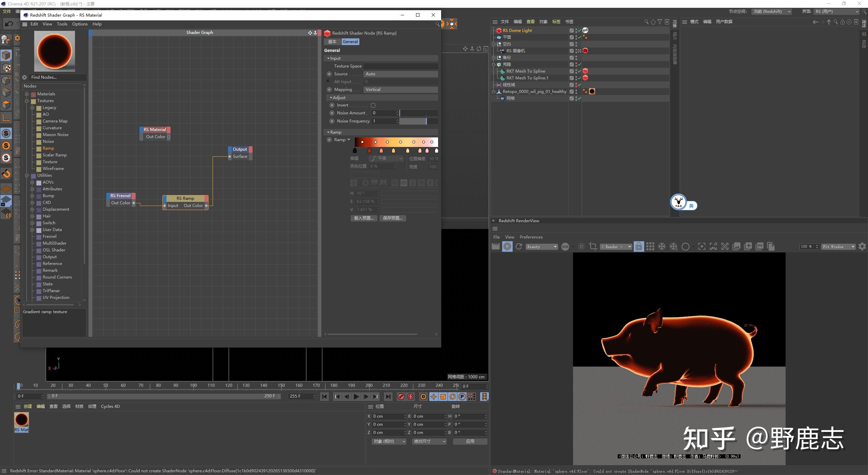Click the Source parameter animation dot

(329, 74)
